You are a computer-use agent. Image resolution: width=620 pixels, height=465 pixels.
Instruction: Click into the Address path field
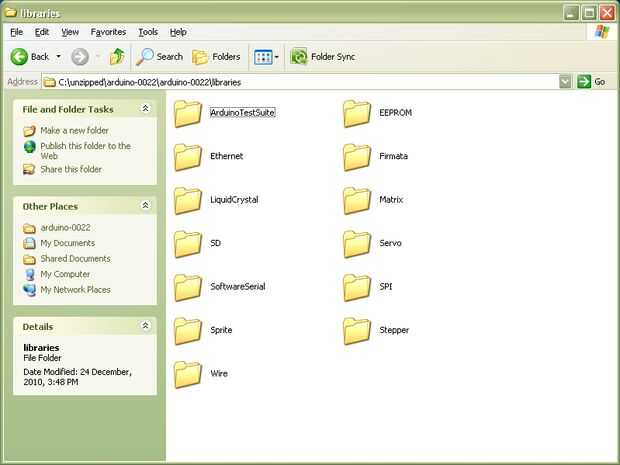(301, 82)
